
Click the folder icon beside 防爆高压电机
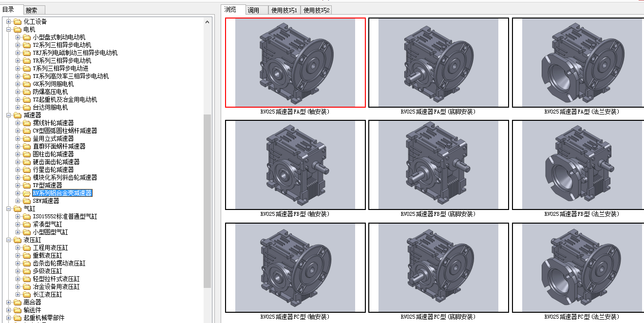[x=27, y=92]
